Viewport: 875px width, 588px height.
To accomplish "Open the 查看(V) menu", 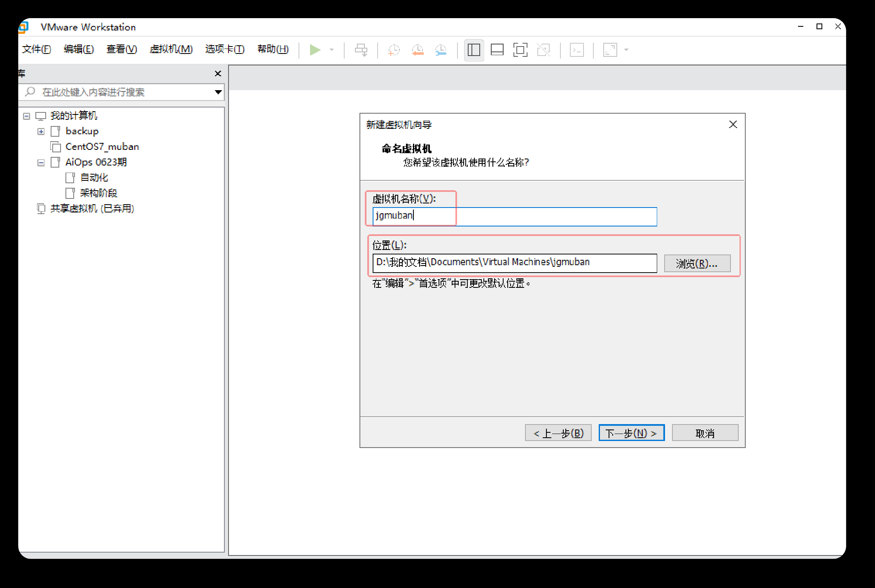I will [122, 49].
